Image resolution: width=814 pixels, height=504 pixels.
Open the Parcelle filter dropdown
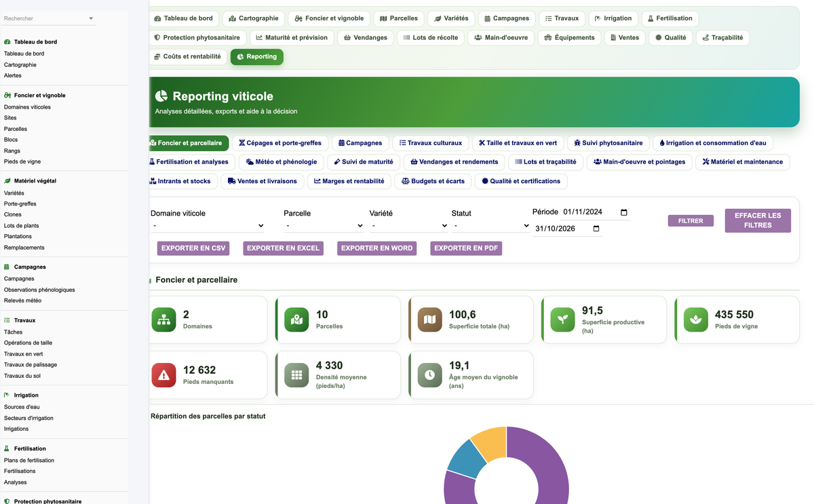pyautogui.click(x=324, y=225)
